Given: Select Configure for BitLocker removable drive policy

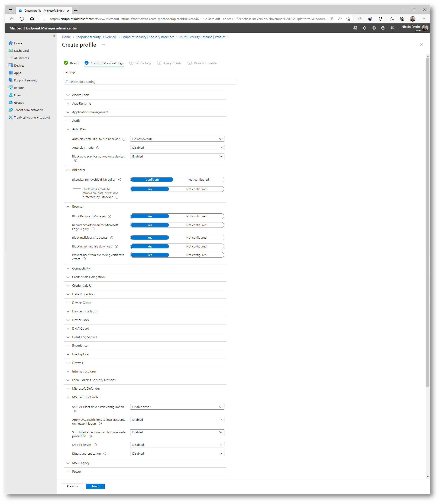Looking at the screenshot, I should 152,180.
